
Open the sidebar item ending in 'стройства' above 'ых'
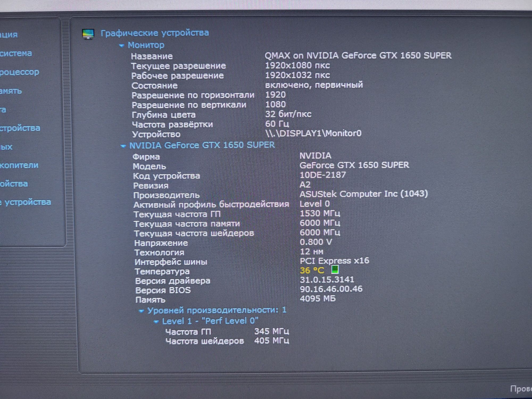coord(20,128)
